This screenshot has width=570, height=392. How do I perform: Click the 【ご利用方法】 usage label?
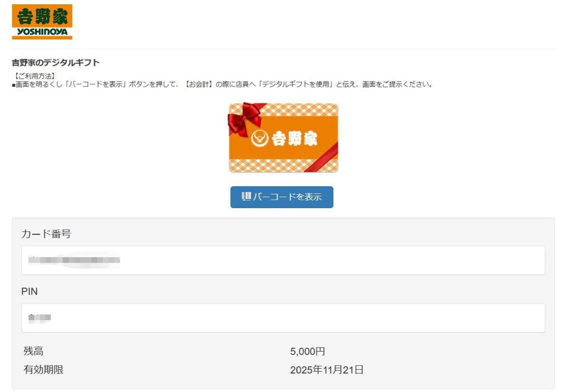click(x=35, y=76)
